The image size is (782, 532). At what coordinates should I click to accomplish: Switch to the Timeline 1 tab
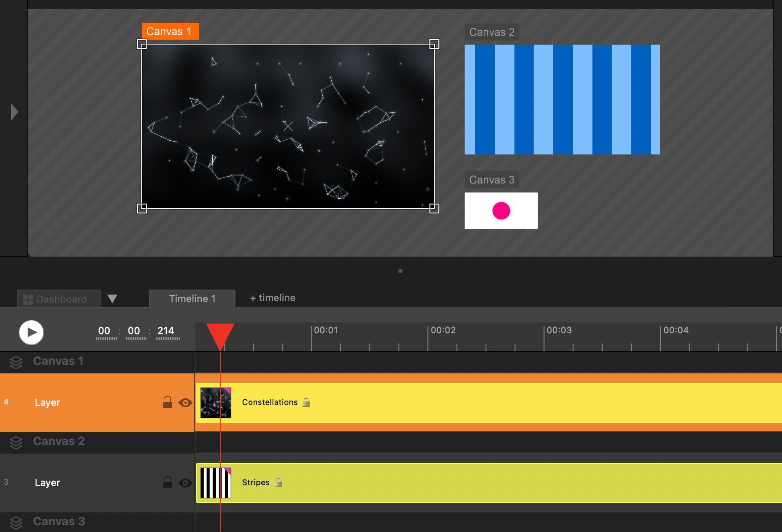[192, 299]
